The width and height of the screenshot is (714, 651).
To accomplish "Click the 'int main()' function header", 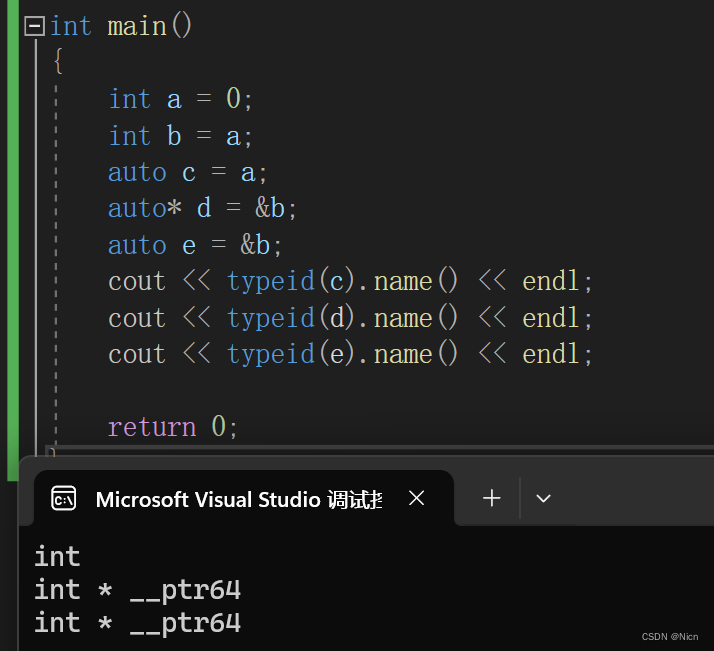I will pyautogui.click(x=121, y=26).
